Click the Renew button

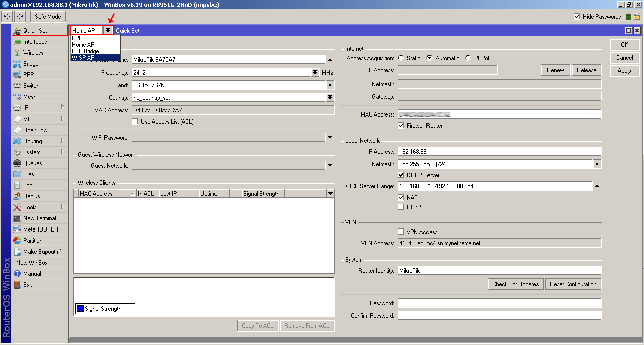click(x=555, y=70)
